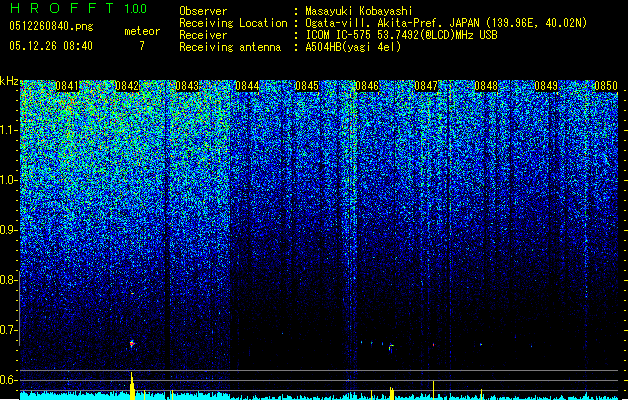This screenshot has height=400, width=629.
Task: Click the A504HB(yagi 4el) antenna text
Action: [353, 47]
